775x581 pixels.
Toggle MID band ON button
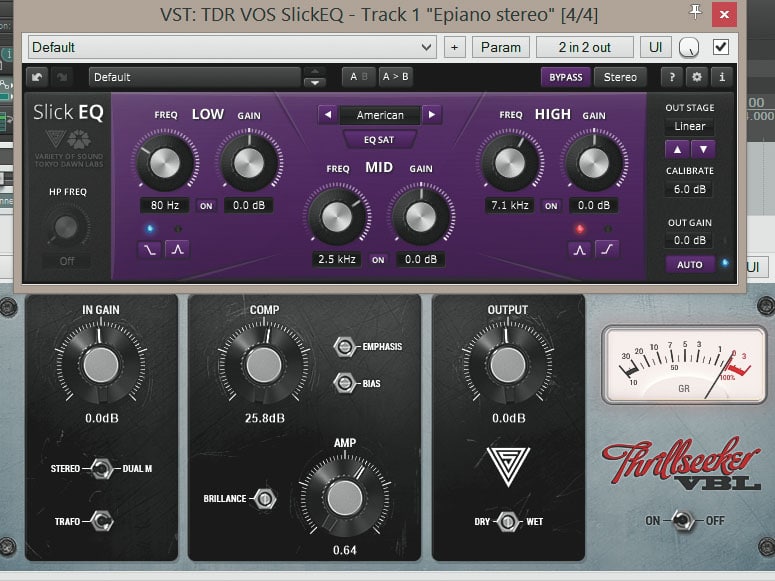378,260
